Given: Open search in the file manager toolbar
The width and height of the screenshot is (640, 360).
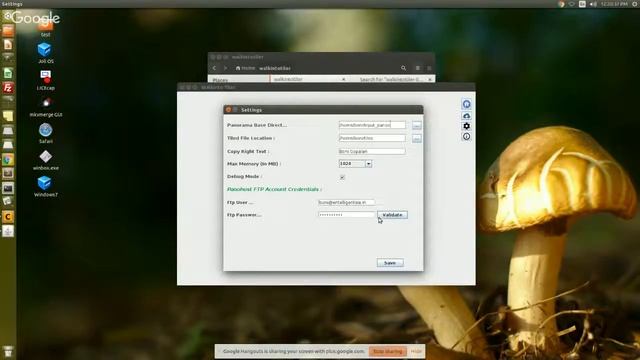Looking at the screenshot, I should [403, 68].
